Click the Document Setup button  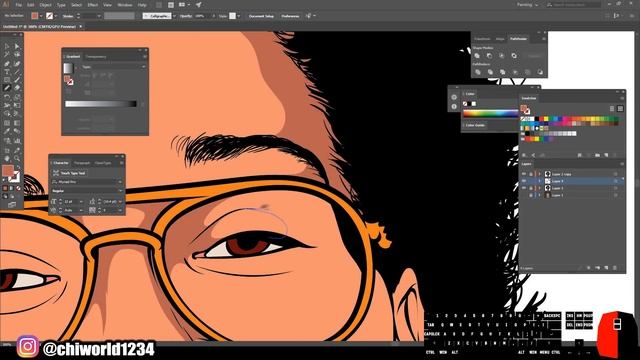(261, 16)
